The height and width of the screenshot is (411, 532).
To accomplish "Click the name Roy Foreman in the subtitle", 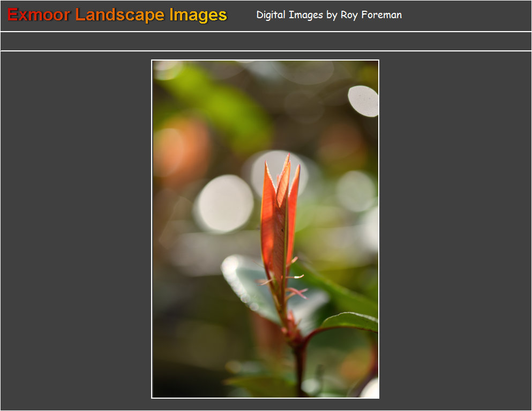I will point(371,15).
